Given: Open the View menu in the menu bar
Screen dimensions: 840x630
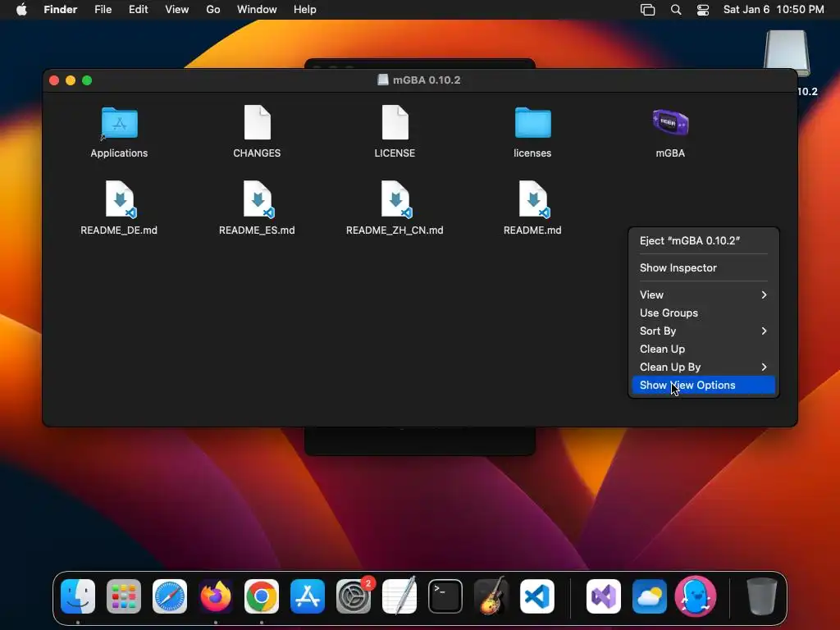Looking at the screenshot, I should coord(177,10).
